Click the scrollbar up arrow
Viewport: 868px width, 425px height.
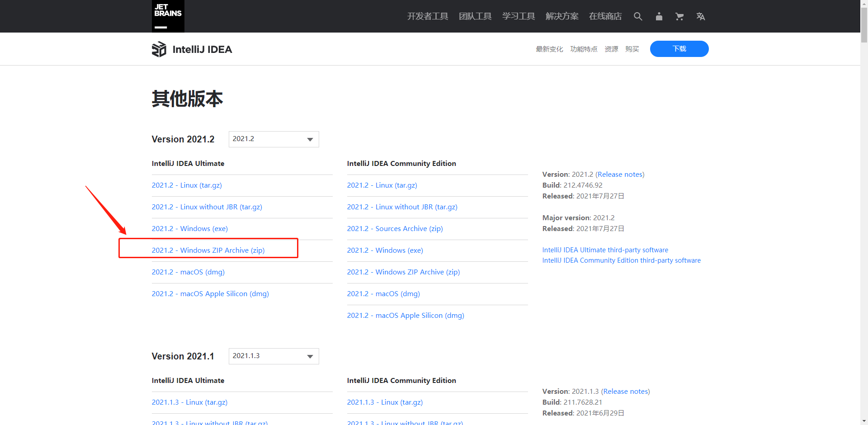coord(864,3)
